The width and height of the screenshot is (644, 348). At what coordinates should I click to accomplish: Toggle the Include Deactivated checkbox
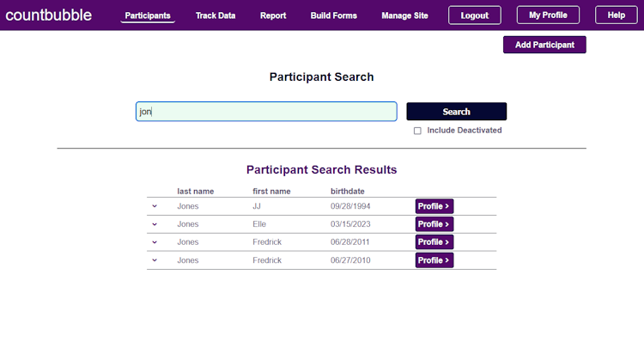click(x=417, y=131)
